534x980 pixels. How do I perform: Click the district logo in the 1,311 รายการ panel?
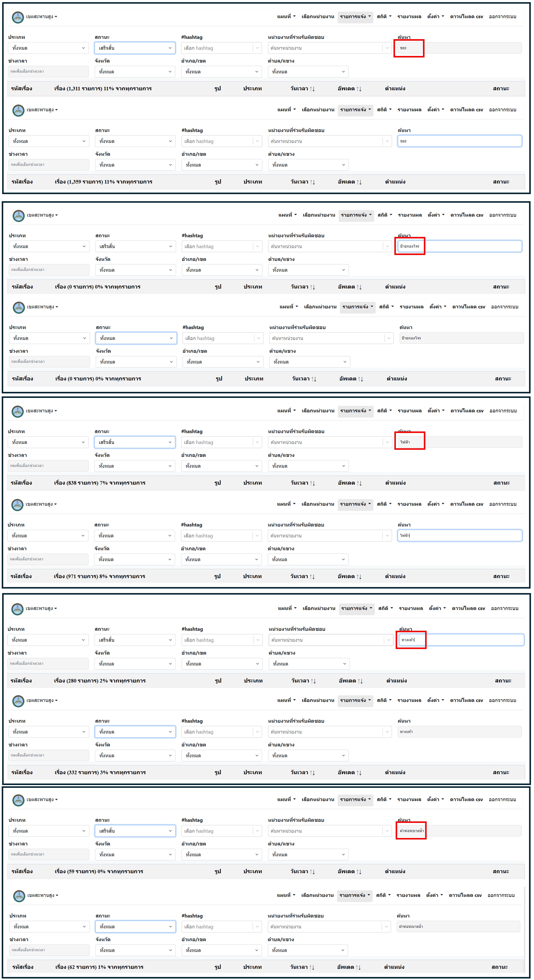(x=18, y=17)
